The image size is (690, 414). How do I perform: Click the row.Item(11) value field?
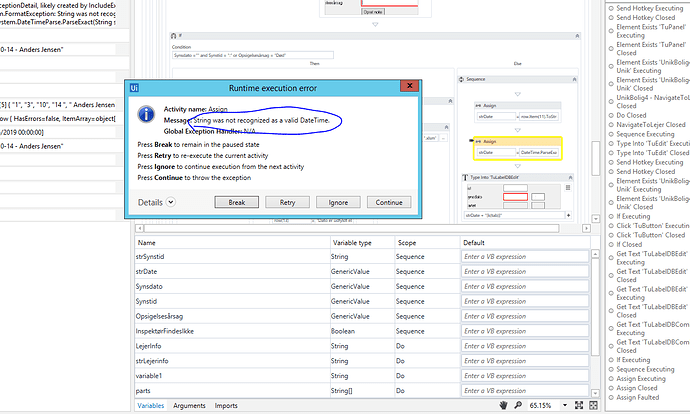coord(539,117)
